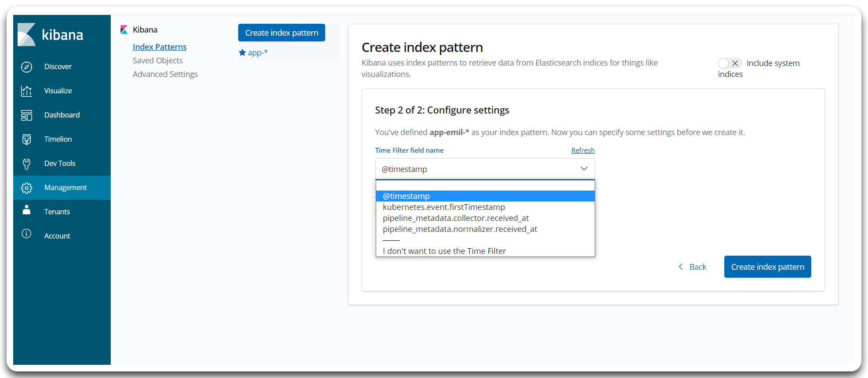
Task: Select I don't want to use the Time Filter
Action: (485, 251)
